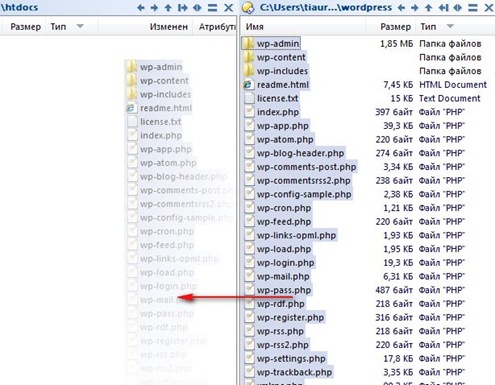The height and width of the screenshot is (385, 495).
Task: Click the wp-login.php file icon
Action: point(249,262)
